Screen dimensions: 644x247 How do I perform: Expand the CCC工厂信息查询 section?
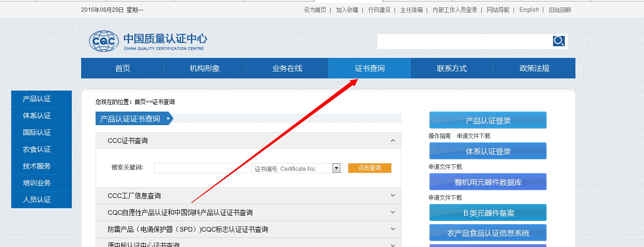coord(393,196)
